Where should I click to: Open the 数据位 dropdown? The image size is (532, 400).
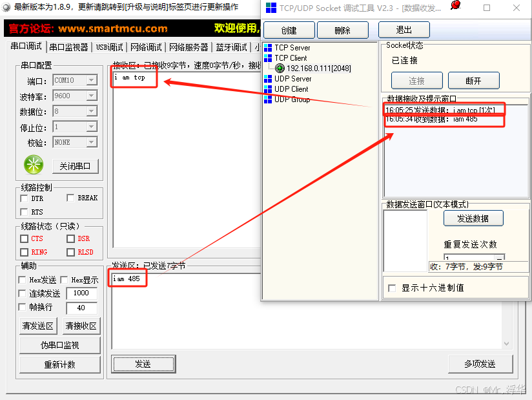click(91, 111)
